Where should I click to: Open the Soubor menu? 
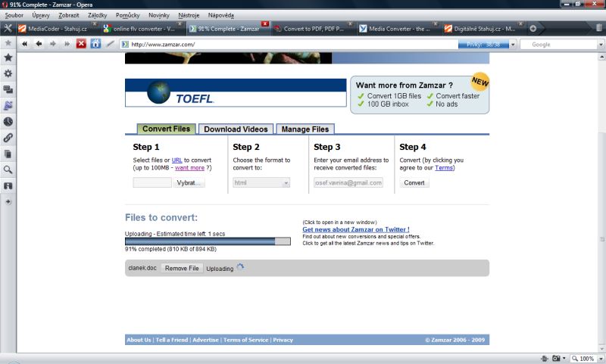[14, 15]
